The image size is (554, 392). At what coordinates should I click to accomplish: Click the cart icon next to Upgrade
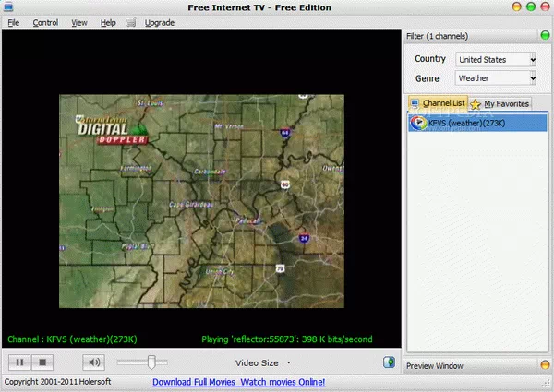(132, 22)
